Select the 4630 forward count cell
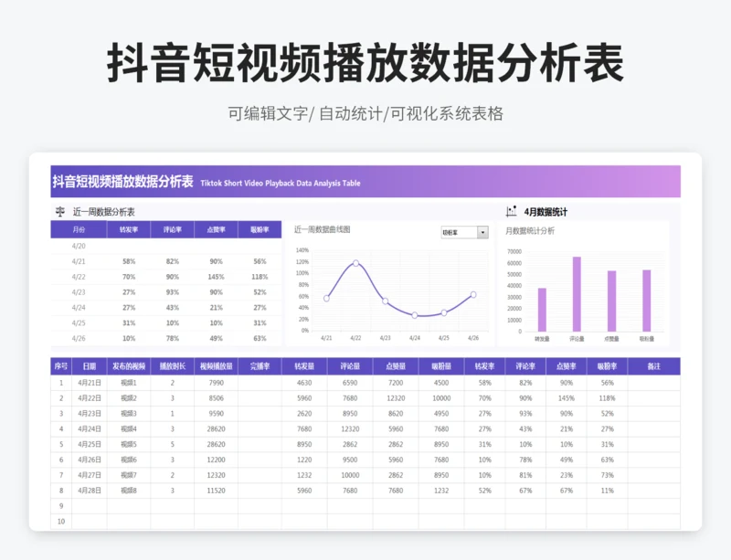Screen dimensions: 731x560 [x=304, y=383]
